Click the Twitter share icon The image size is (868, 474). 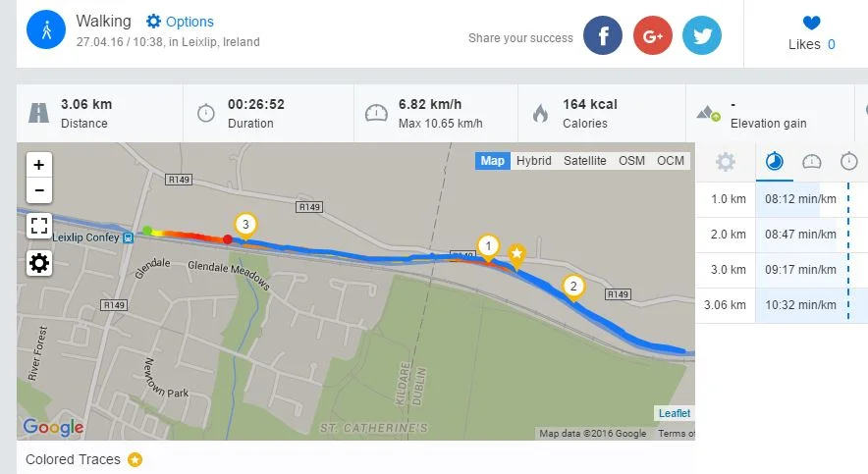702,35
